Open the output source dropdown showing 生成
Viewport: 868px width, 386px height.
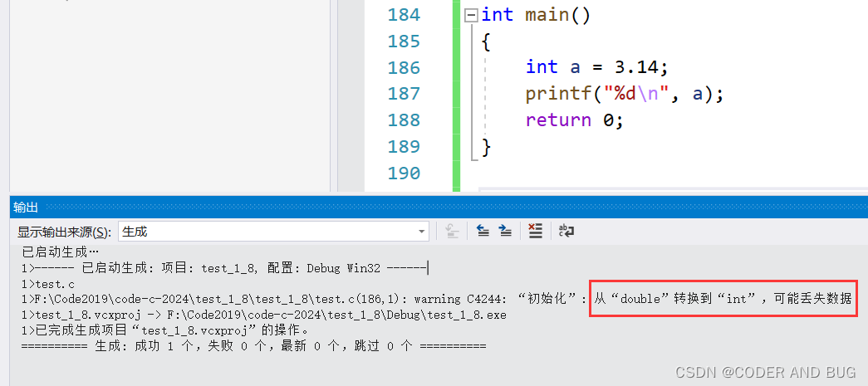click(273, 232)
